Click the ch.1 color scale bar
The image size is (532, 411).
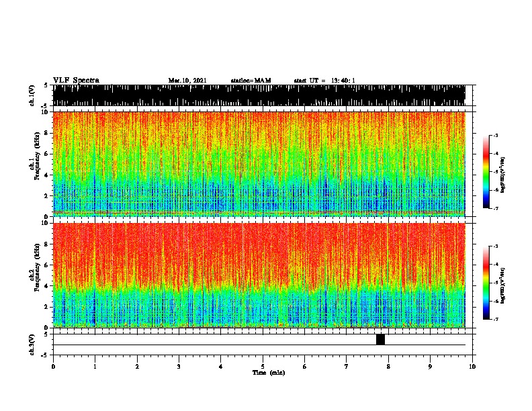tap(486, 172)
